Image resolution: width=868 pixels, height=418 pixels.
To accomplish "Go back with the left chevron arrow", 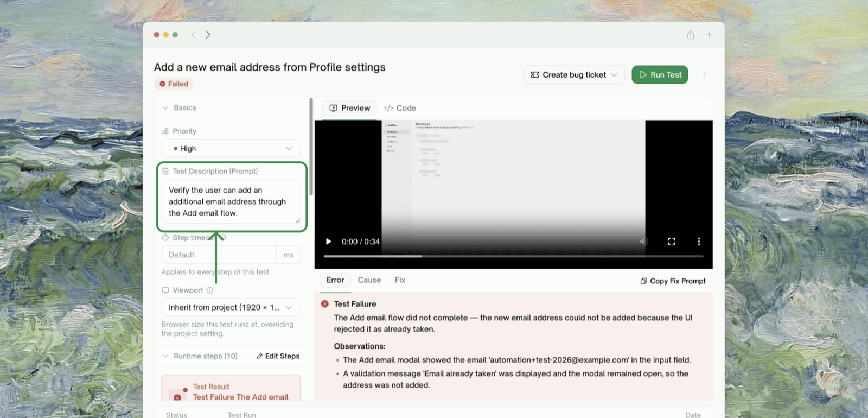I will tap(193, 35).
